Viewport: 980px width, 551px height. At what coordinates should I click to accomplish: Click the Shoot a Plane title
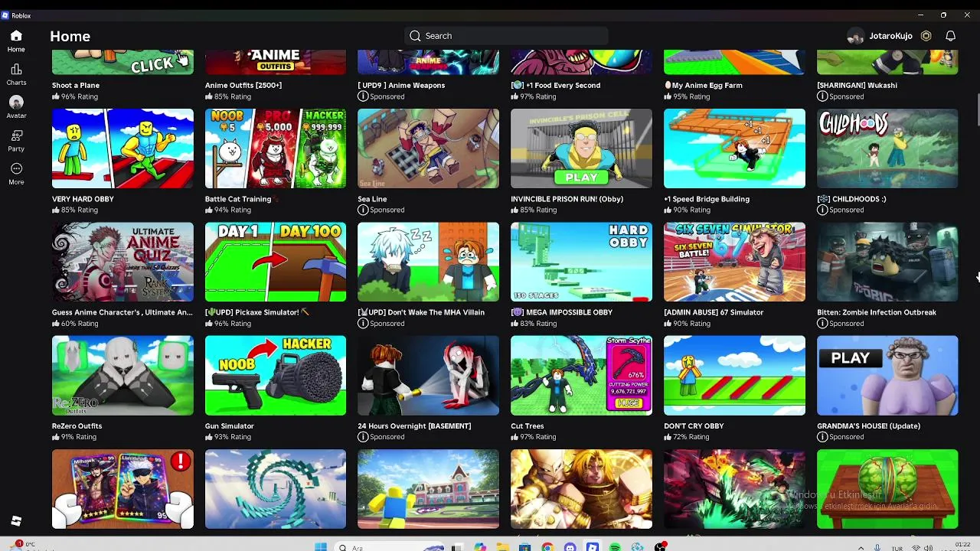point(76,85)
